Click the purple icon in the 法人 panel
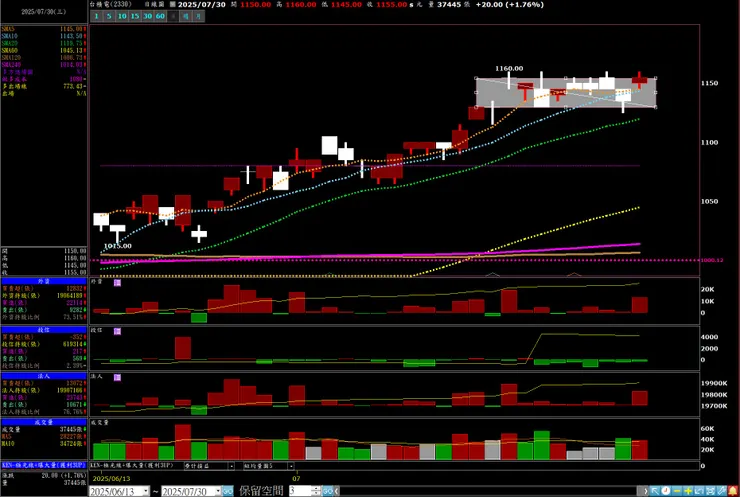Image resolution: width=740 pixels, height=497 pixels. [118, 377]
